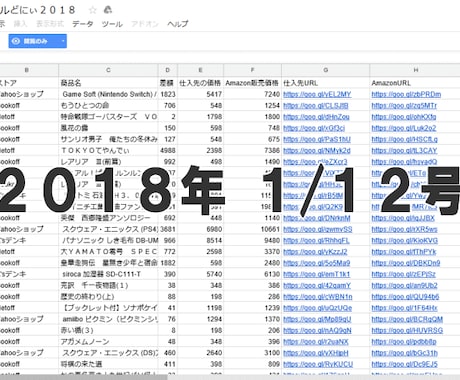Select supplier price cell 8514
This screenshot has height=380, width=460.
[x=200, y=241]
